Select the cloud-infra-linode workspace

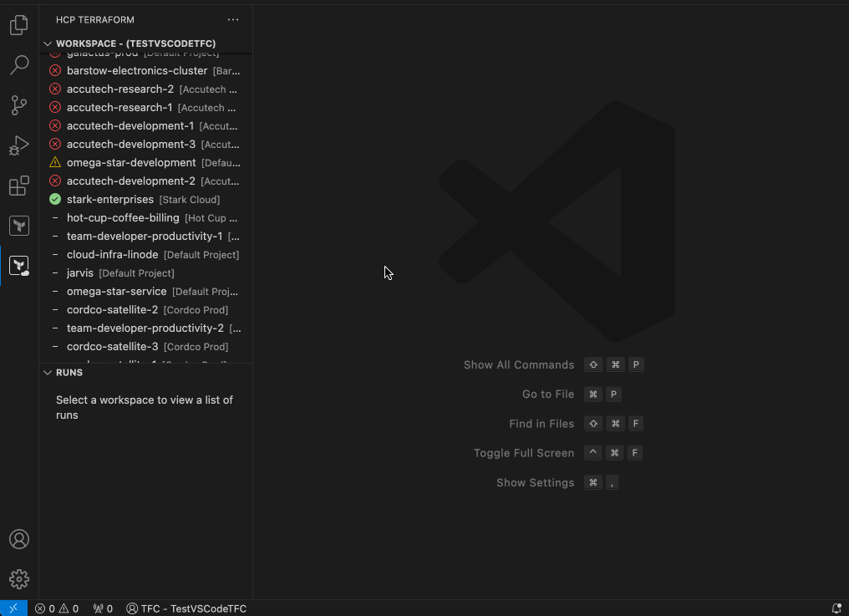coord(145,255)
